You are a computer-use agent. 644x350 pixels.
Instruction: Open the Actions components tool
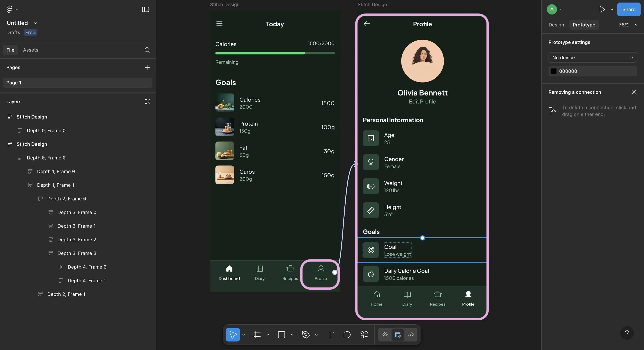coord(364,334)
